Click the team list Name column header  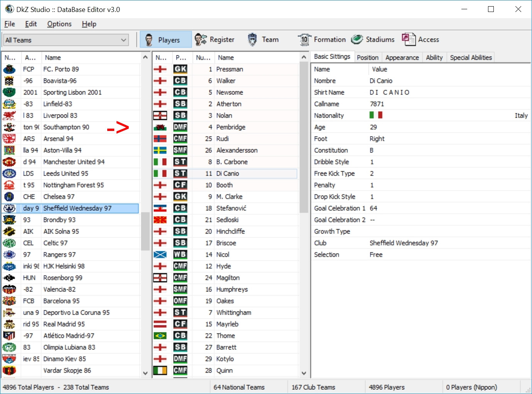[91, 58]
